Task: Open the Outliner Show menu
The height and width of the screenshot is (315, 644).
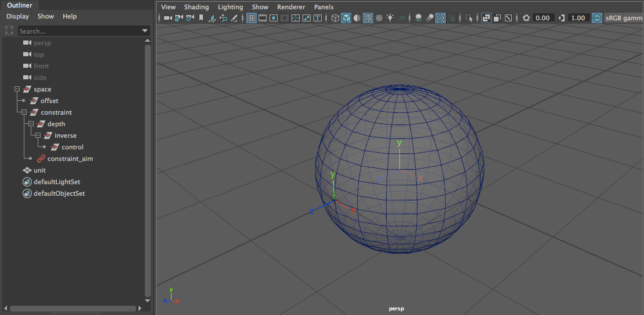Action: tap(46, 16)
